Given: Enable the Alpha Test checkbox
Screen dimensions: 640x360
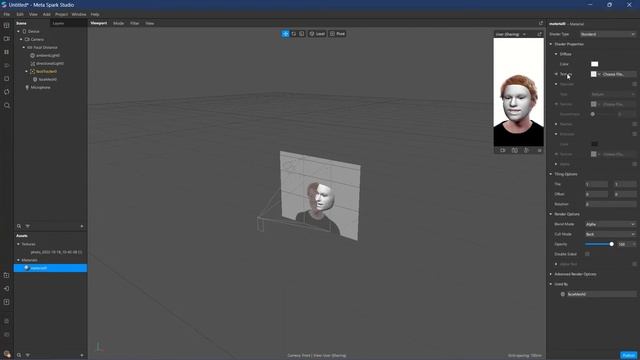Looking at the screenshot, I should 634,264.
